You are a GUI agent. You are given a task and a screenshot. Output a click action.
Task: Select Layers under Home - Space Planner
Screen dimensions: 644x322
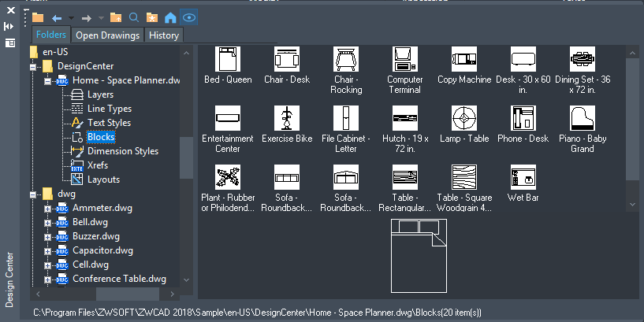coord(100,94)
